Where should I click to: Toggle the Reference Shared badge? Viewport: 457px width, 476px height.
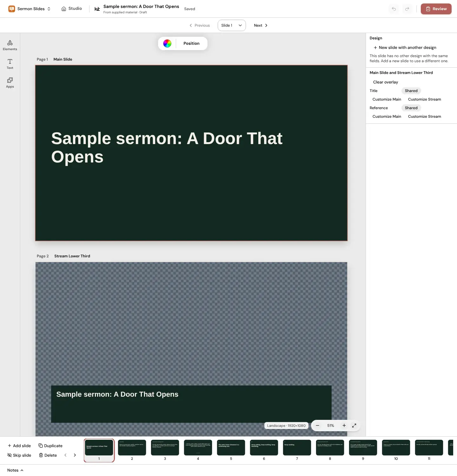click(x=411, y=108)
